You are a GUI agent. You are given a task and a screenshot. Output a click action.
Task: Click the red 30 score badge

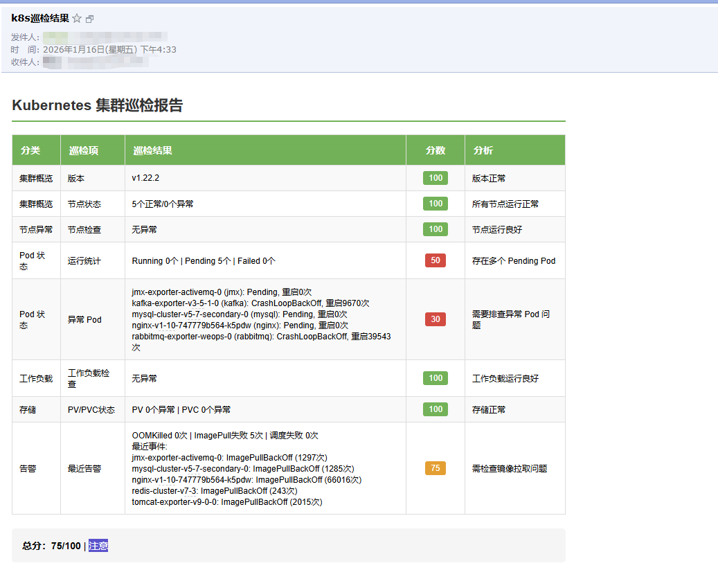pos(436,319)
